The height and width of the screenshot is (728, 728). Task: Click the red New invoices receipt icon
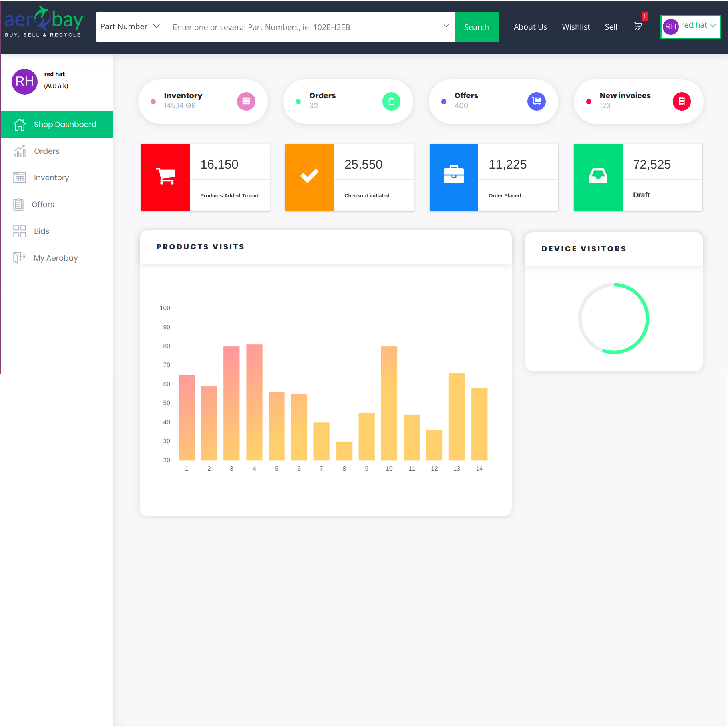(682, 101)
